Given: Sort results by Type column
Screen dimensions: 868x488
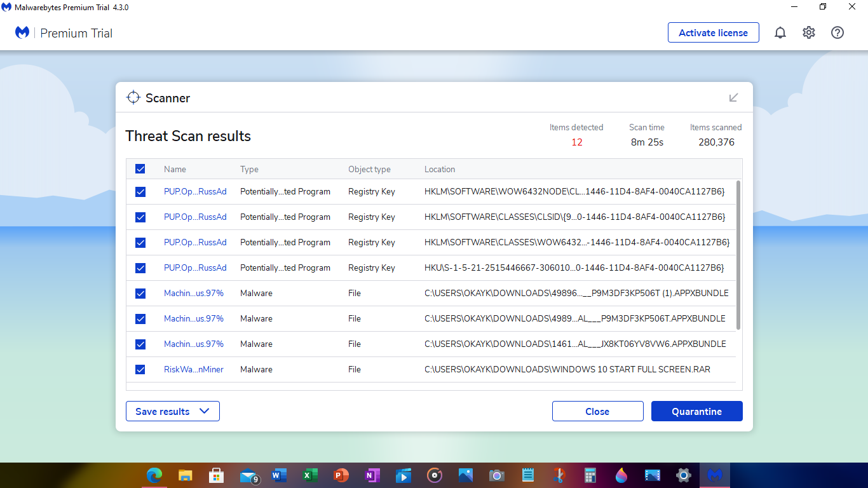Looking at the screenshot, I should tap(249, 170).
